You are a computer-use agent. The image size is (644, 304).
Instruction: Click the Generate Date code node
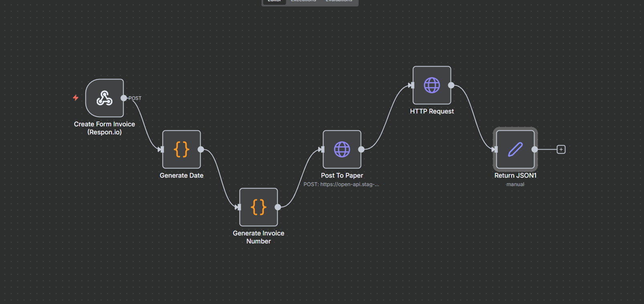pos(181,149)
